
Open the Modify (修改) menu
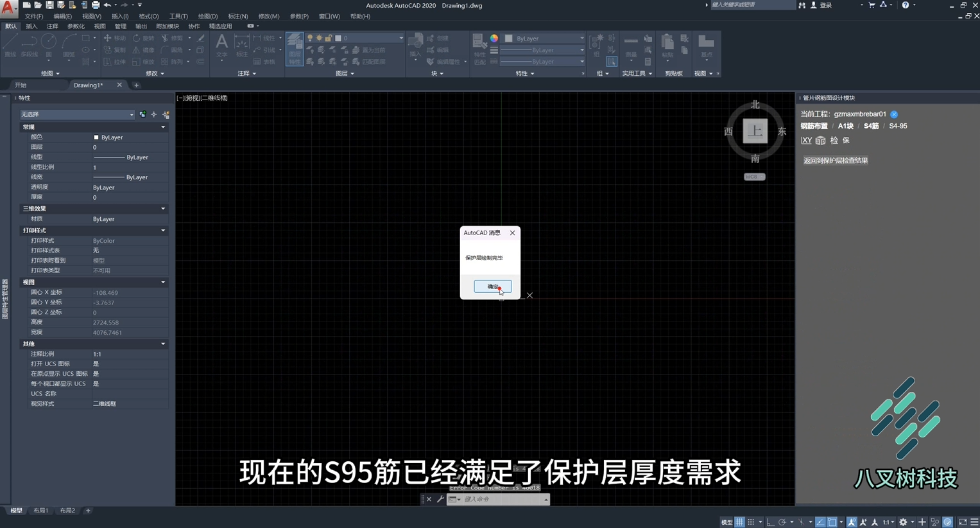pos(268,16)
